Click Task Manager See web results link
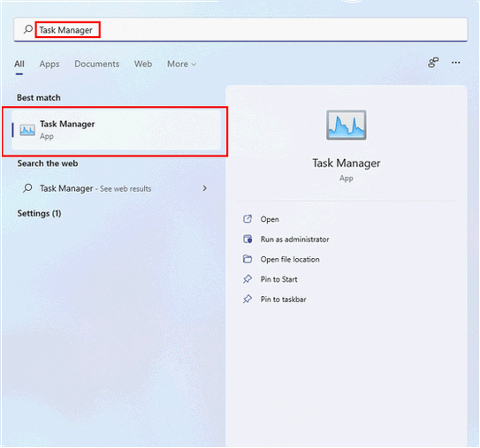The width and height of the screenshot is (480, 448). 95,188
